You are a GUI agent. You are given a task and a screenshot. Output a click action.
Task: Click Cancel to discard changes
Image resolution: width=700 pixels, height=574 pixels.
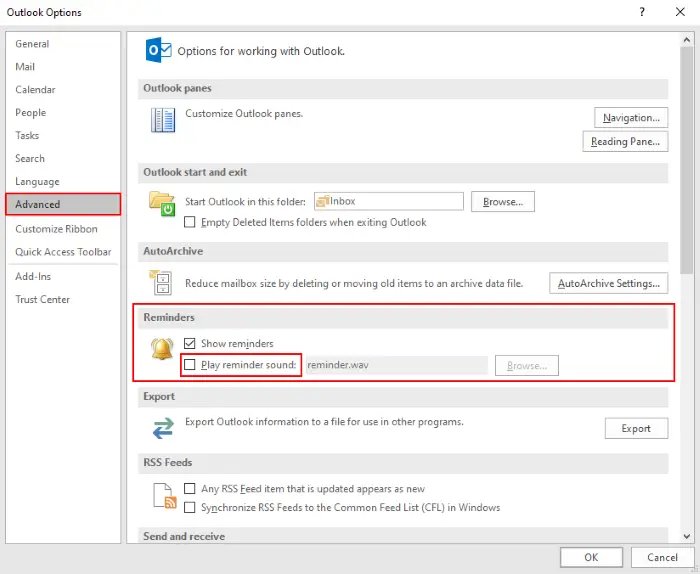pos(662,557)
